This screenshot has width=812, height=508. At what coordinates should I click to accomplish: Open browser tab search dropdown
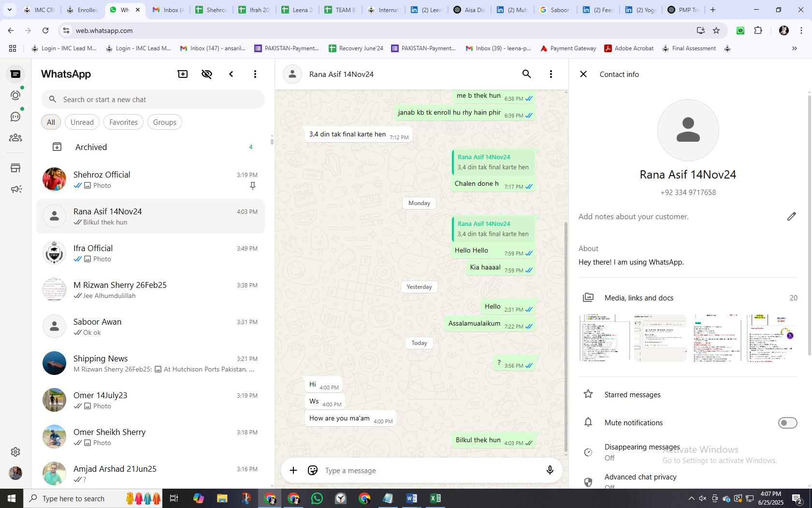[9, 10]
